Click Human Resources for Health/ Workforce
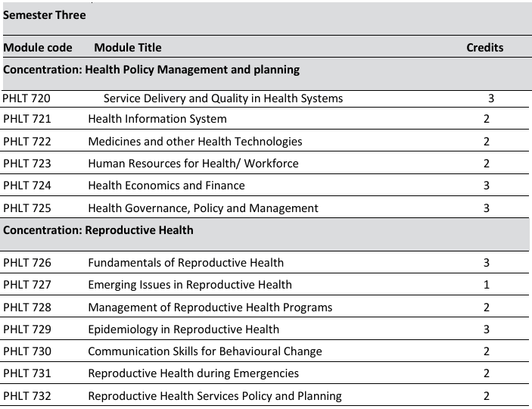Image resolution: width=532 pixels, height=409 pixels. [x=193, y=163]
